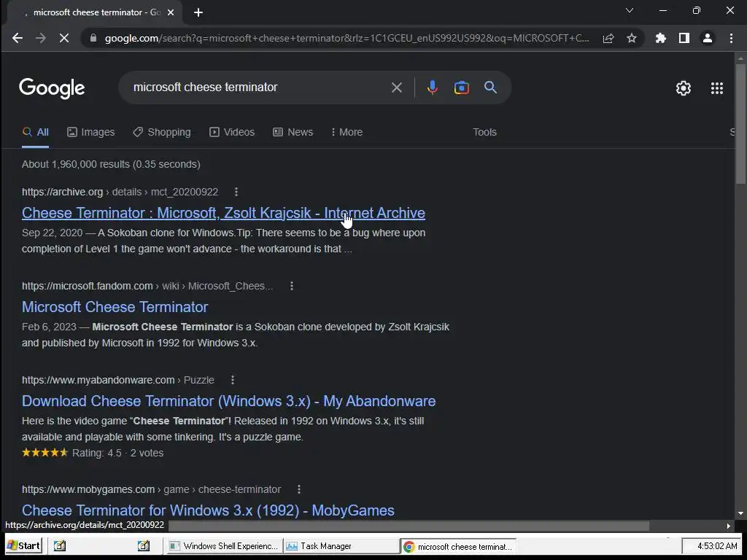Select the All results tab
The width and height of the screenshot is (747, 560).
35,133
